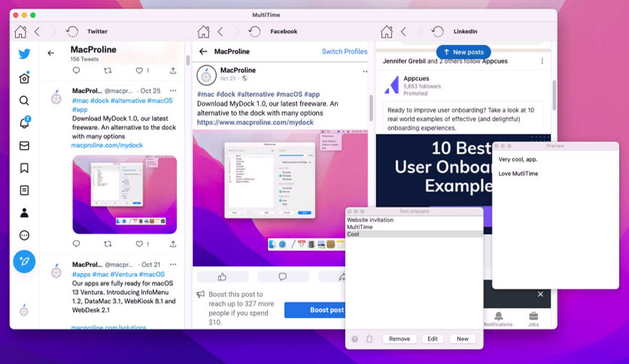Click the #mac hashtag in Facebook post

[x=206, y=94]
